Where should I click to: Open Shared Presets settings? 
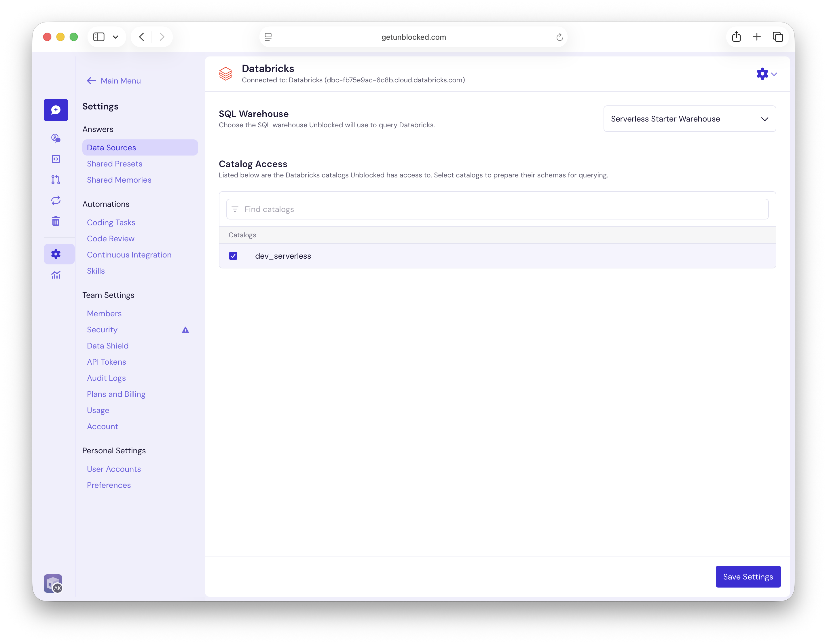(114, 164)
